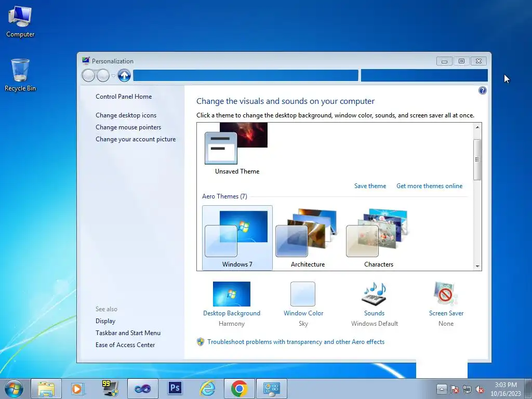
Task: Open the Display link under See also
Action: [105, 321]
